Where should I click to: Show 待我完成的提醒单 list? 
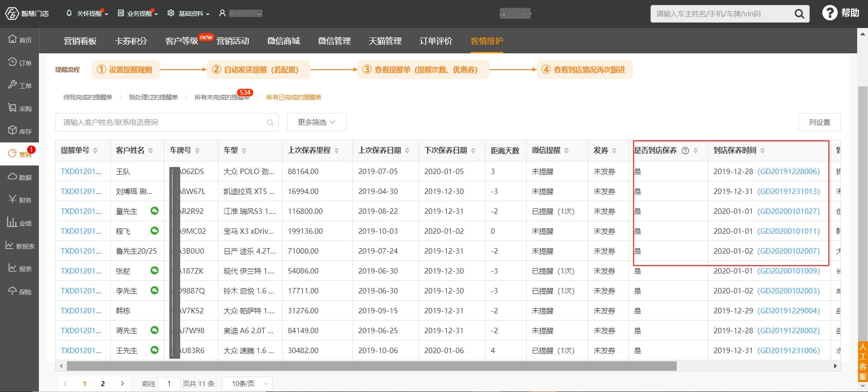88,97
